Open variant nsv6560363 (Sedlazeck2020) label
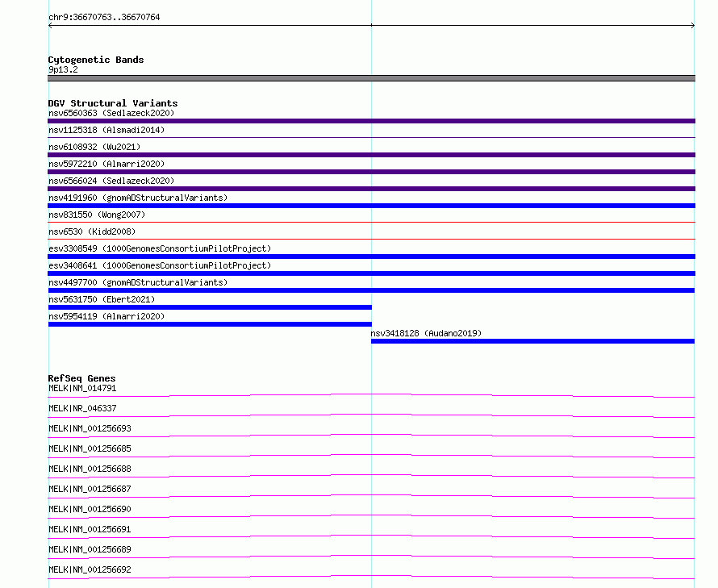718x588 pixels. (x=111, y=113)
